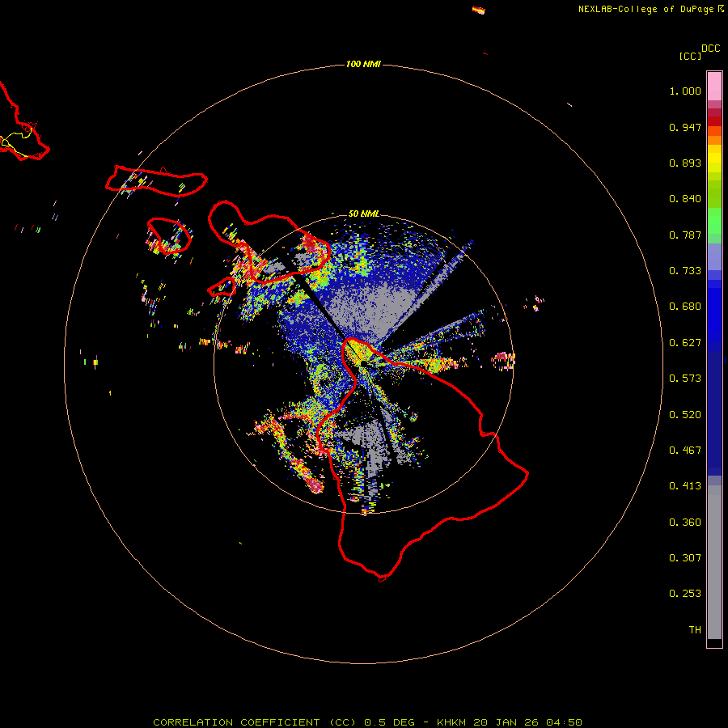728x728 pixels.
Task: Click the 0.627 value on the color scale
Action: (685, 343)
